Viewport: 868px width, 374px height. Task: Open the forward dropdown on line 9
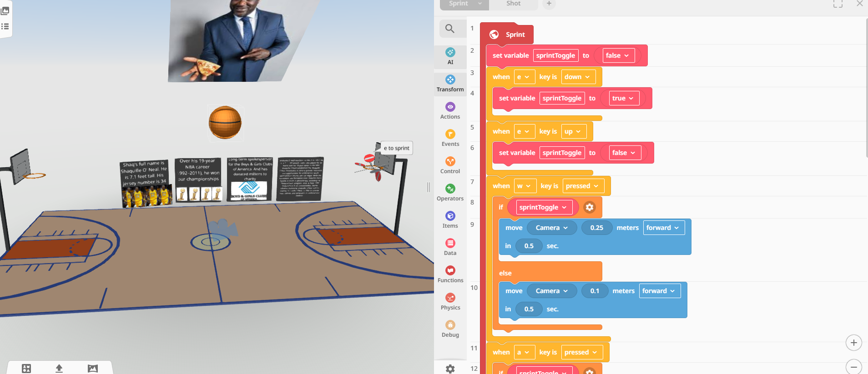pos(664,228)
